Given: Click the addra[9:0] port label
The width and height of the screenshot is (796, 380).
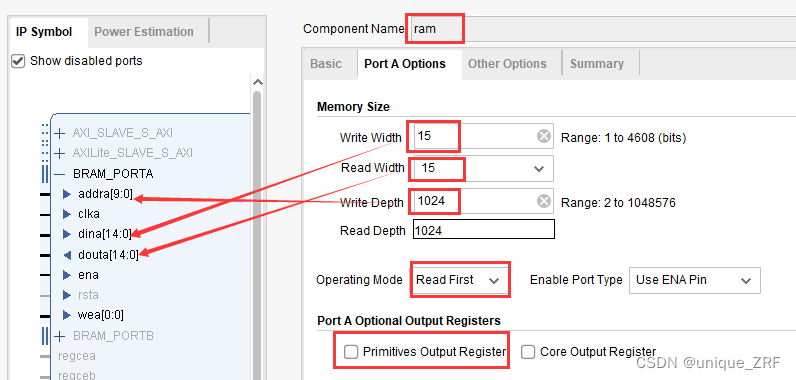Looking at the screenshot, I should [105, 194].
